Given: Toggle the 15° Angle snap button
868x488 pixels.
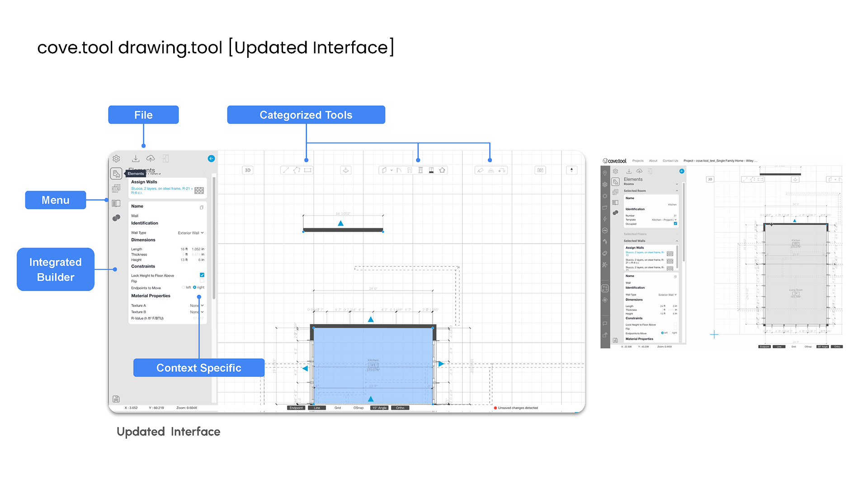Looking at the screenshot, I should click(x=379, y=408).
